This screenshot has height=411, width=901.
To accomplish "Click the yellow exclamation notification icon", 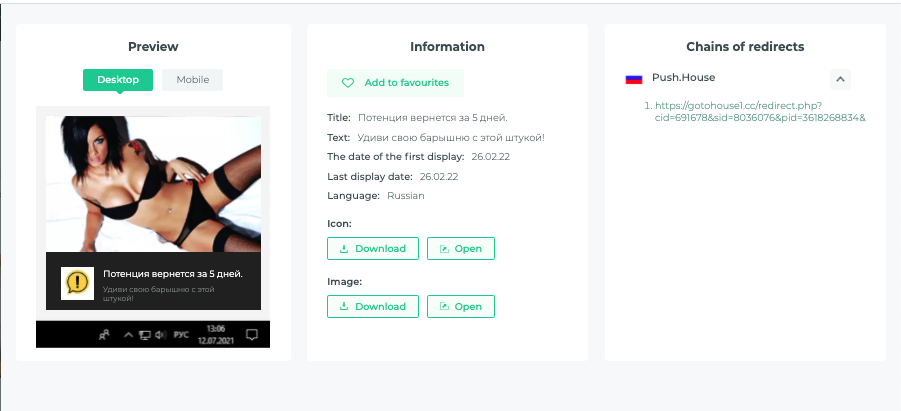I will point(77,283).
